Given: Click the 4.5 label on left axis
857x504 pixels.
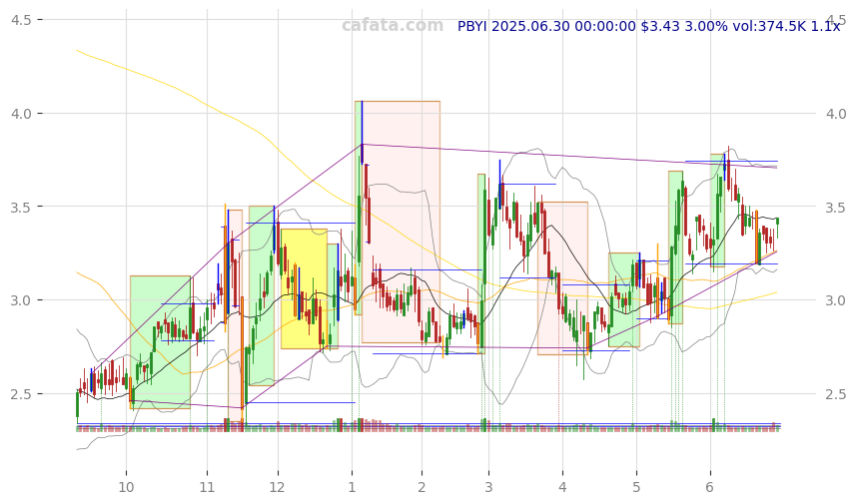Looking at the screenshot, I should point(20,20).
